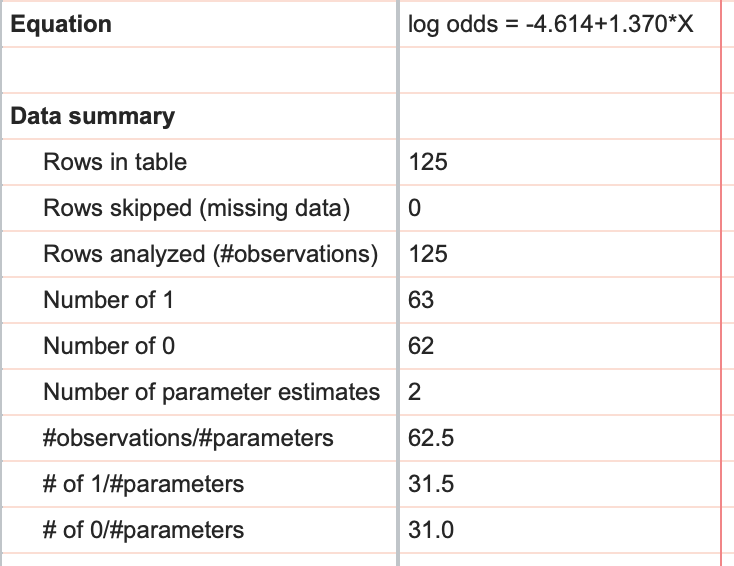
Task: Click the value 31.0 cell
Action: point(432,530)
